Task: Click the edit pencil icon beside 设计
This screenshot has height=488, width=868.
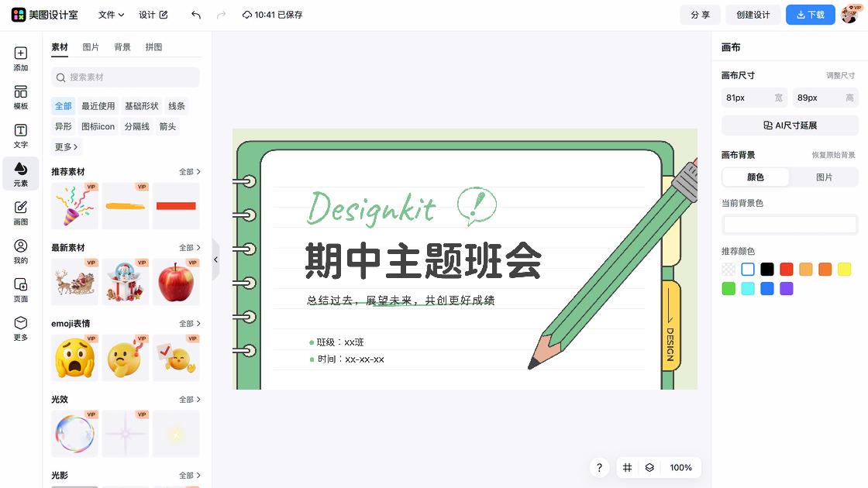Action: pos(164,15)
